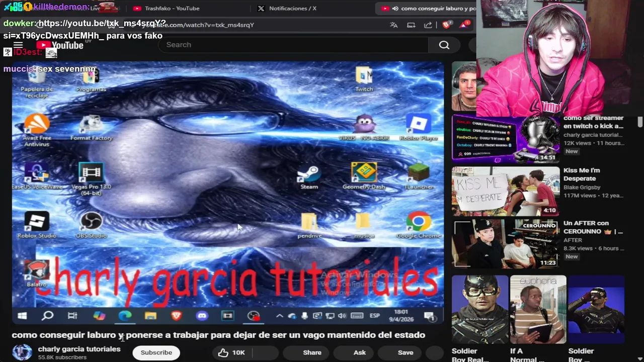
Task: Click the picture-in-picture icon in address bar
Action: click(411, 25)
